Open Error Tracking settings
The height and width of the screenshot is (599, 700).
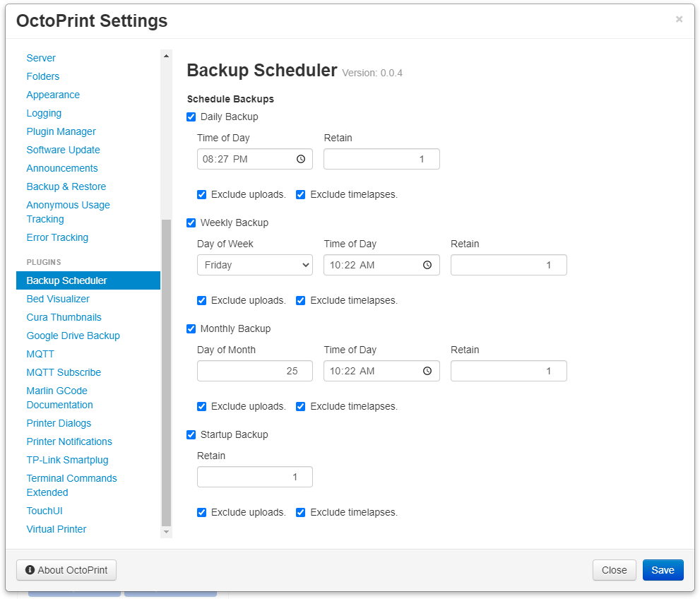57,237
